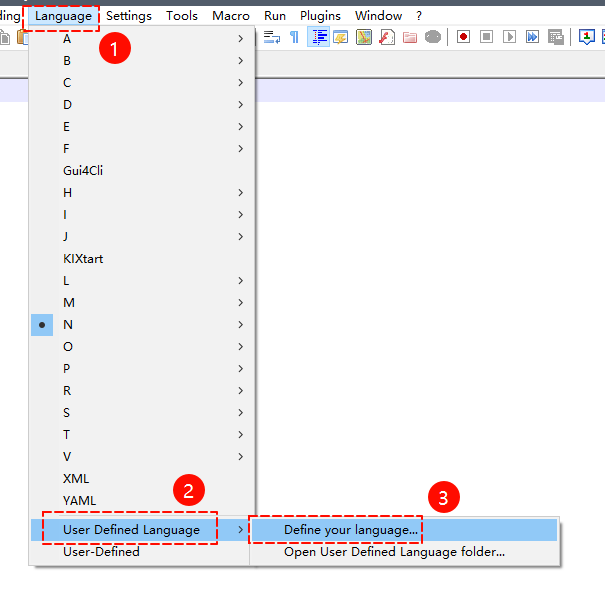This screenshot has height=598, width=605.
Task: Select XML from the language list
Action: click(x=76, y=478)
